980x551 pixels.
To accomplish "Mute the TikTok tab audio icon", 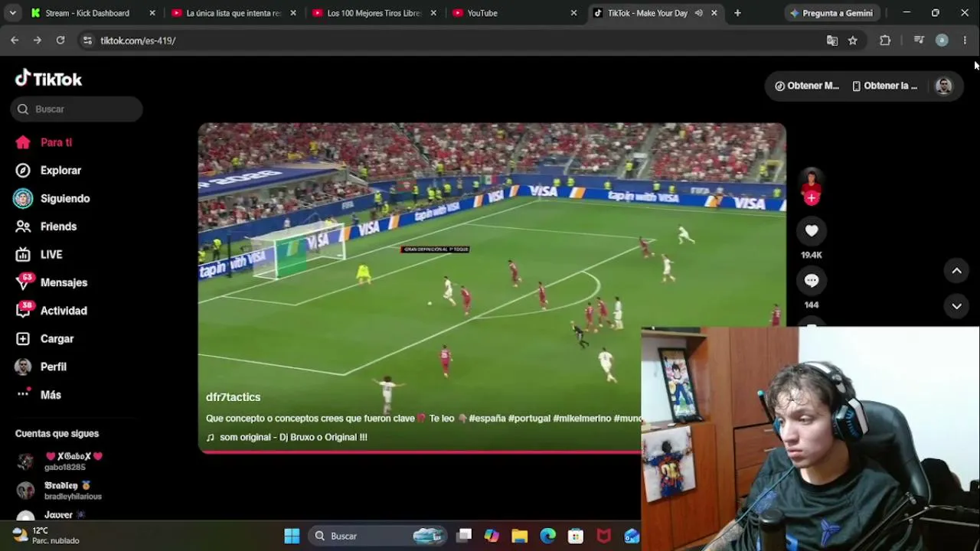I will tap(698, 13).
